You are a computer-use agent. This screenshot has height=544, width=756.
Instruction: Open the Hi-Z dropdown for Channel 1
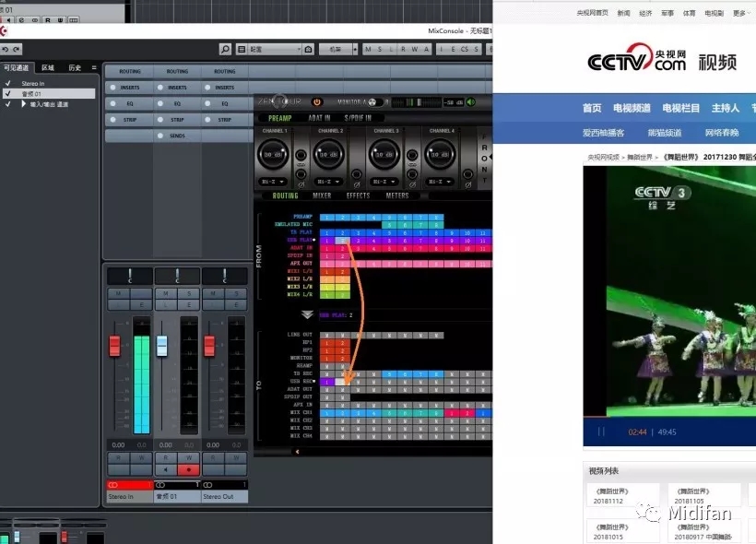pyautogui.click(x=273, y=182)
